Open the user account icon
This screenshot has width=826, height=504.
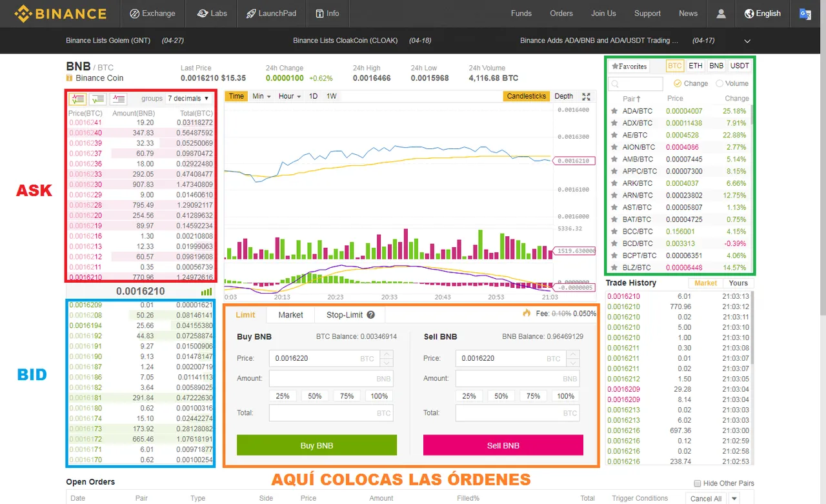tap(721, 13)
